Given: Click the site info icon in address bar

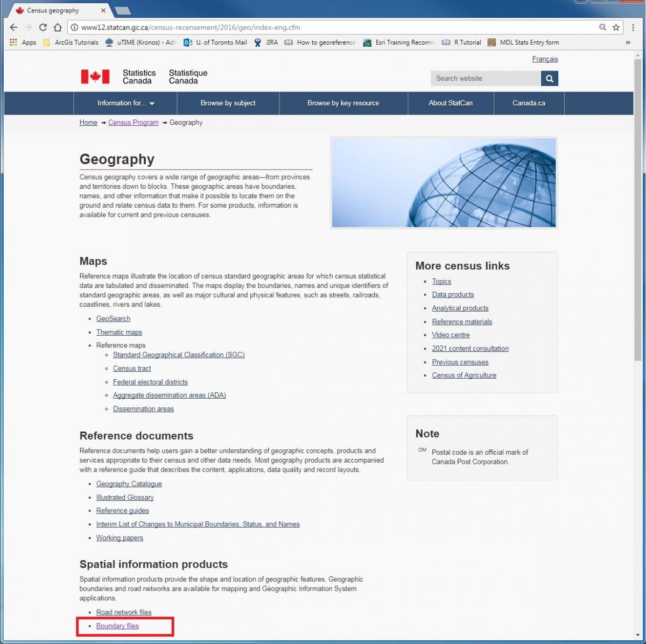Looking at the screenshot, I should 74,27.
